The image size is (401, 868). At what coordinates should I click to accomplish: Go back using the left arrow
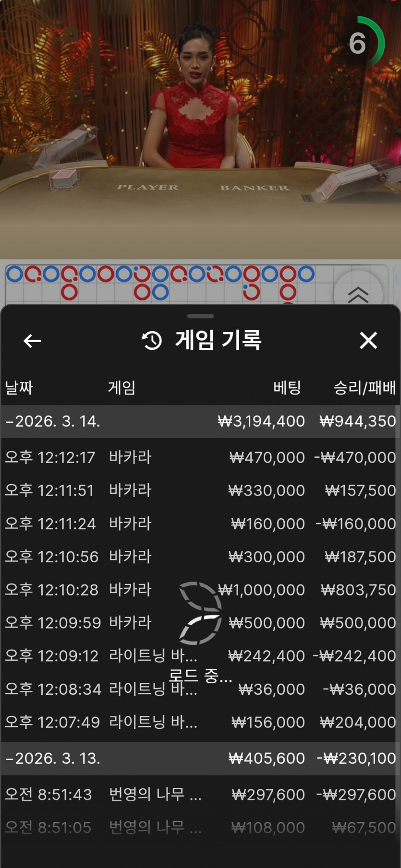click(32, 341)
